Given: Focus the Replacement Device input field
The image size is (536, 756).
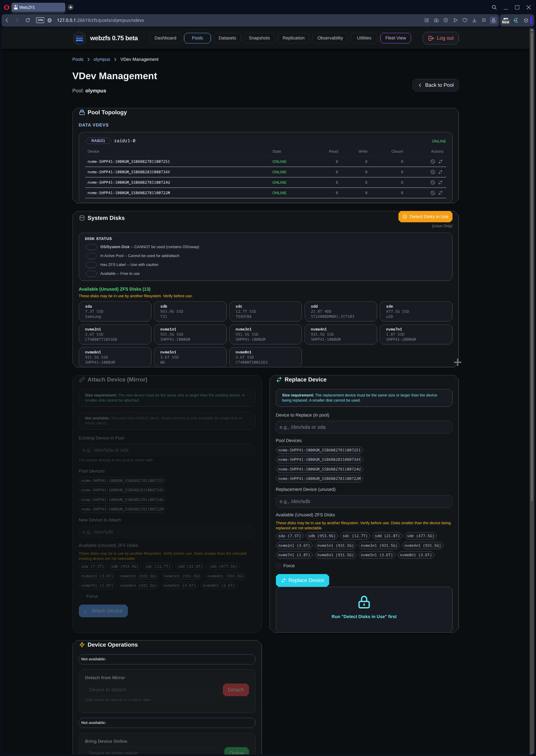Looking at the screenshot, I should (x=364, y=501).
